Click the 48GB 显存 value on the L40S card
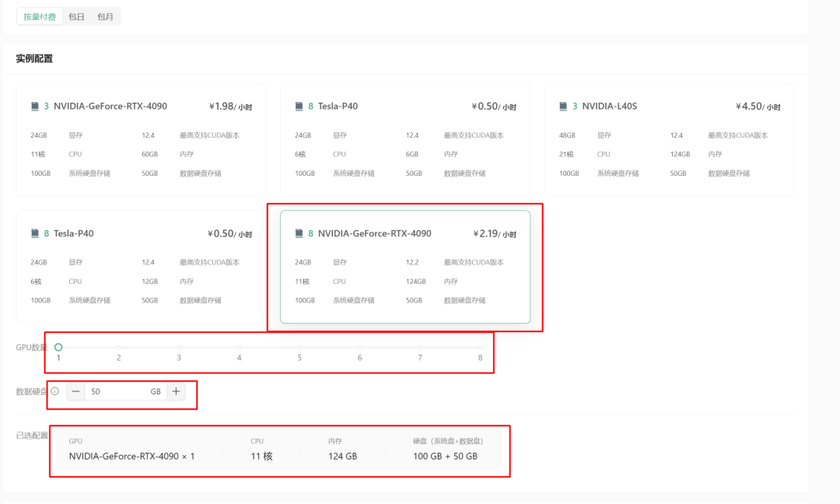Screen dimensions: 840x504 (567, 135)
